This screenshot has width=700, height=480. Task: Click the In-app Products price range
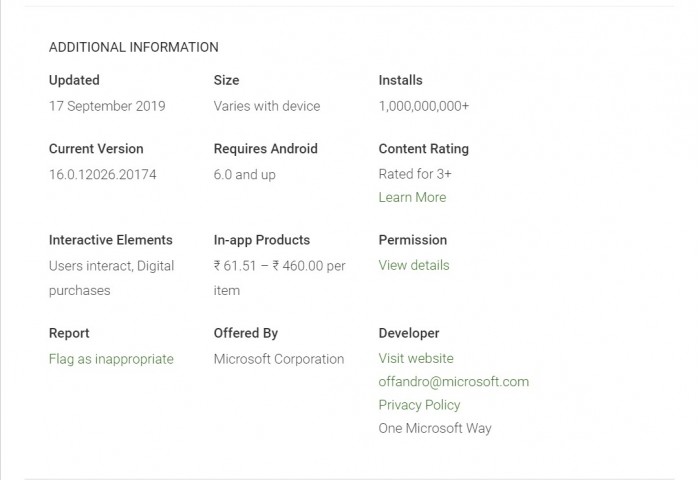[x=279, y=266]
